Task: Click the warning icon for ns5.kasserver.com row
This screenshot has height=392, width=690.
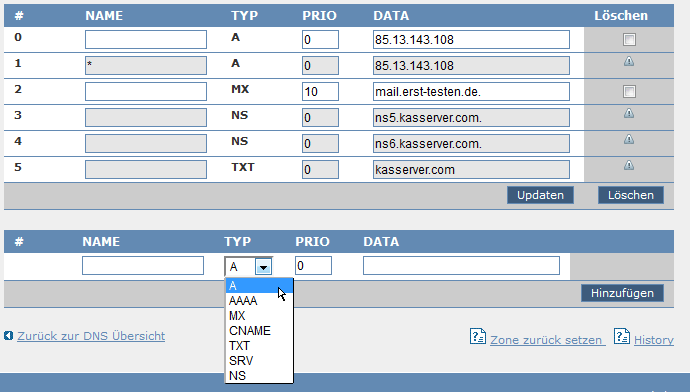Action: (629, 113)
